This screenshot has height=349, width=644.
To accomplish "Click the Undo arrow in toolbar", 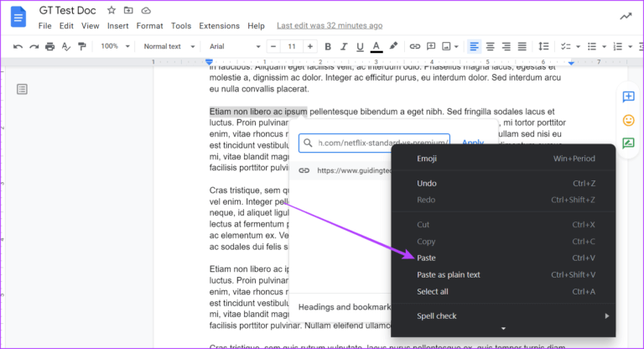I will 18,46.
